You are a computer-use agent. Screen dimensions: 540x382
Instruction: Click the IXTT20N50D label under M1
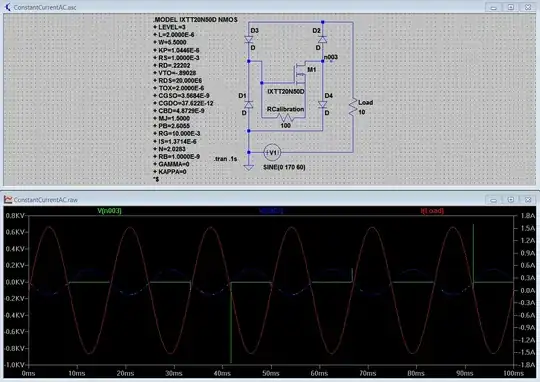286,92
